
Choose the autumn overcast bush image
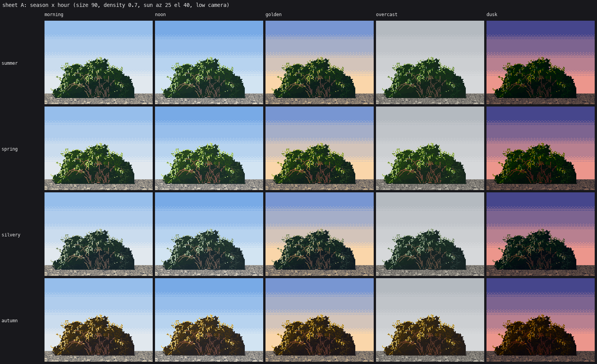(430, 320)
